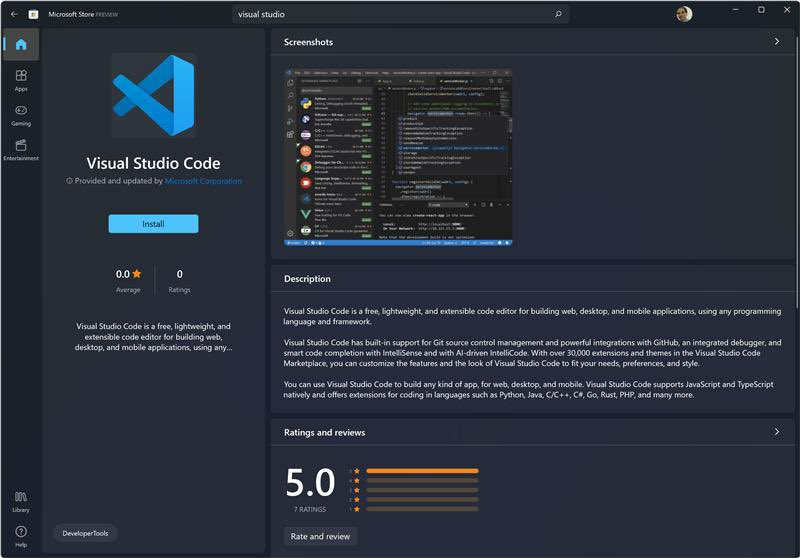Open the user profile avatar
The image size is (800, 558).
coord(684,14)
